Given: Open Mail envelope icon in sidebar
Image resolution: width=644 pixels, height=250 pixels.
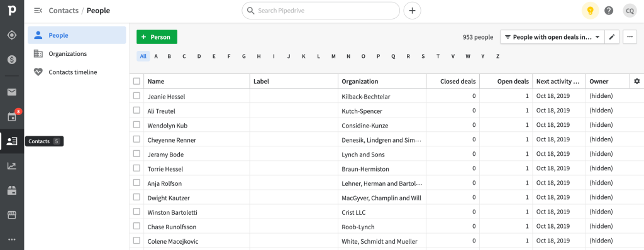Looking at the screenshot, I should coord(12,92).
